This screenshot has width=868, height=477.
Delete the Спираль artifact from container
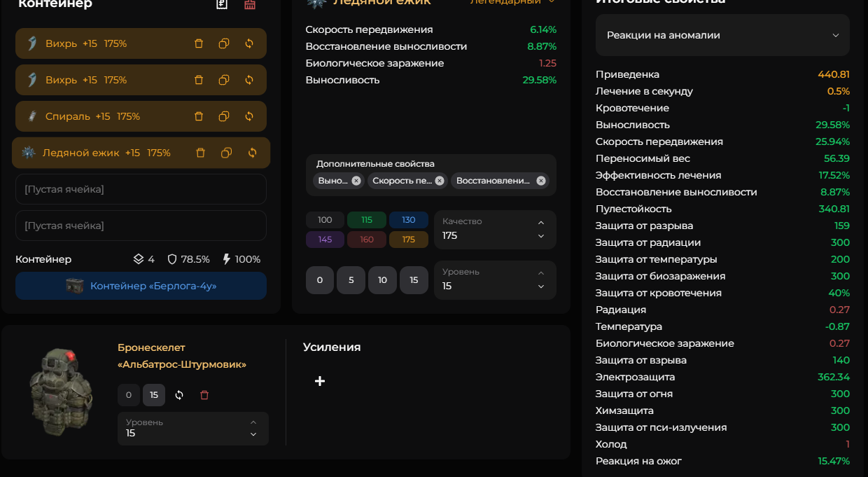click(199, 116)
